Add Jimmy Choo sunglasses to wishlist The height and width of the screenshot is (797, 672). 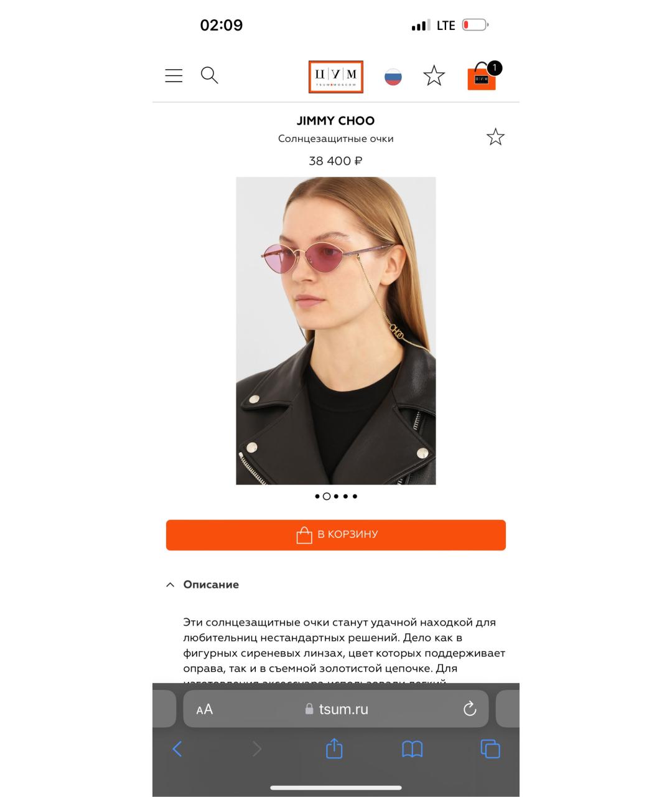click(x=495, y=137)
